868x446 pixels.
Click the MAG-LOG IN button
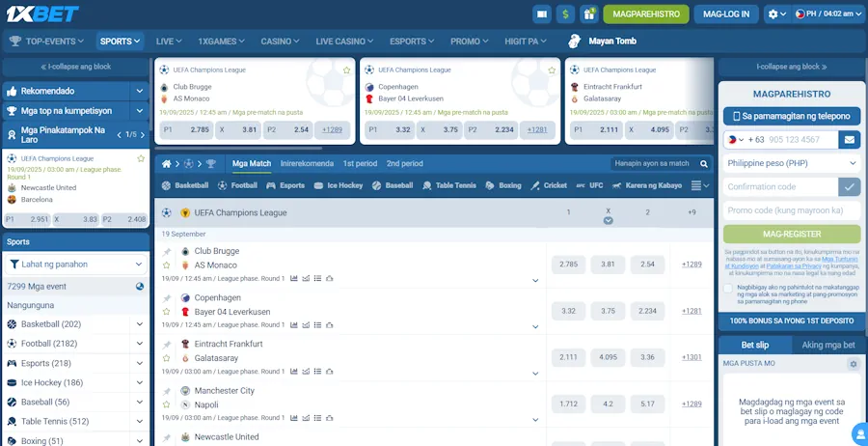coord(726,14)
